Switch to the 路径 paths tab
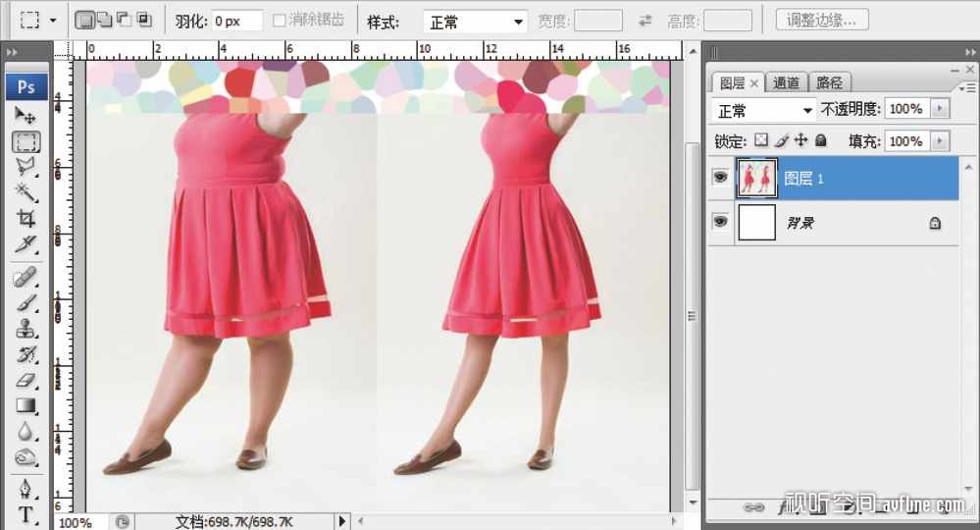 [x=830, y=83]
